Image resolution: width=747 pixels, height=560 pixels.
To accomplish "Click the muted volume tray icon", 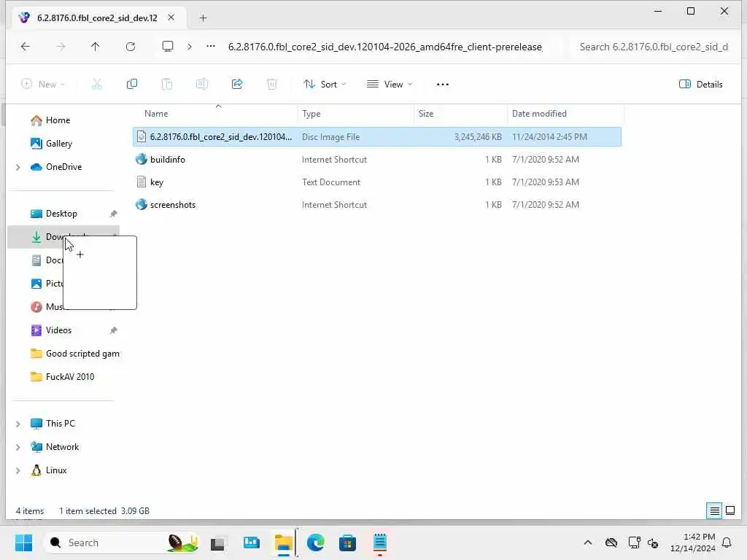I will pyautogui.click(x=653, y=542).
